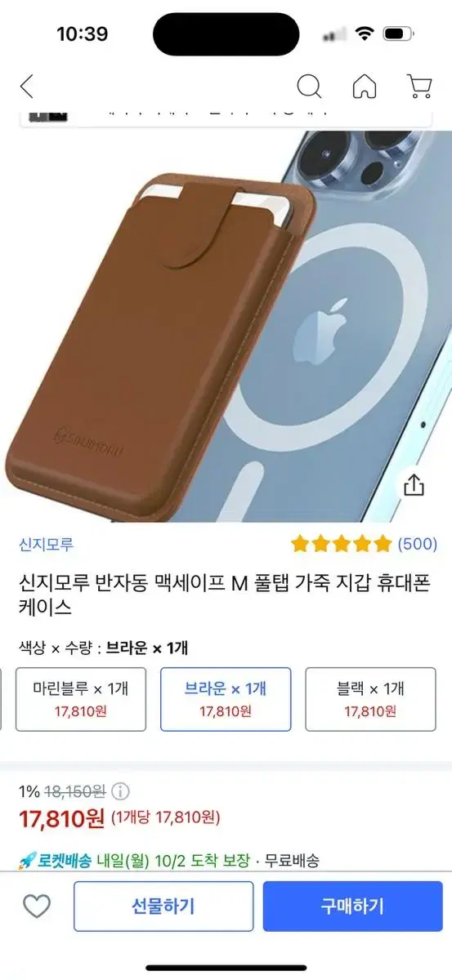Tap the 색상 × 수량 label row
452x980 pixels.
point(104,648)
